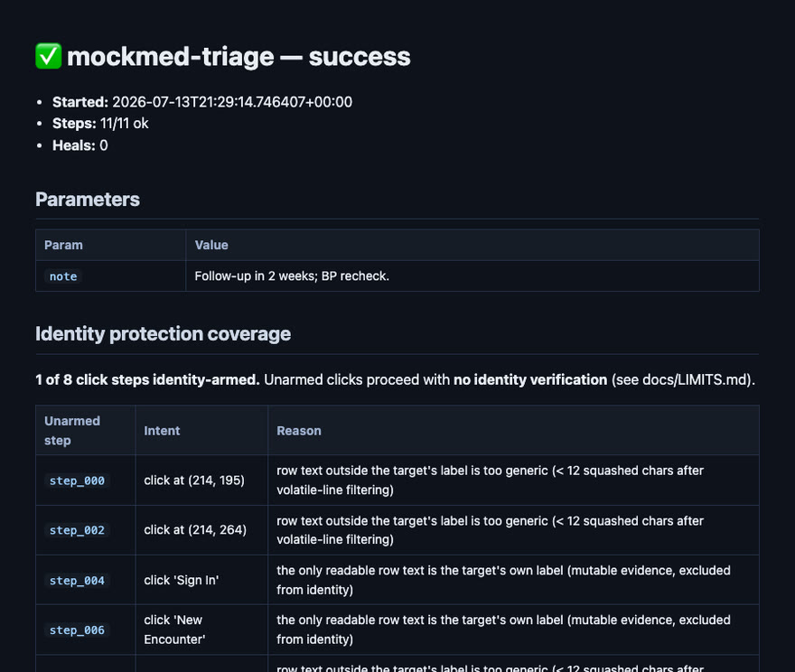Click the reason text in step_000 row
The height and width of the screenshot is (672, 795).
click(x=490, y=481)
